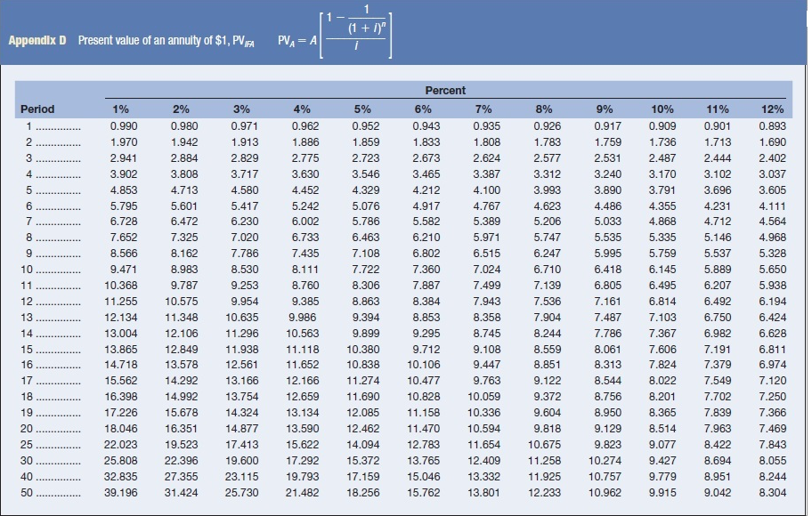The image size is (812, 516).
Task: Select period 50 row label
Action: click(27, 493)
